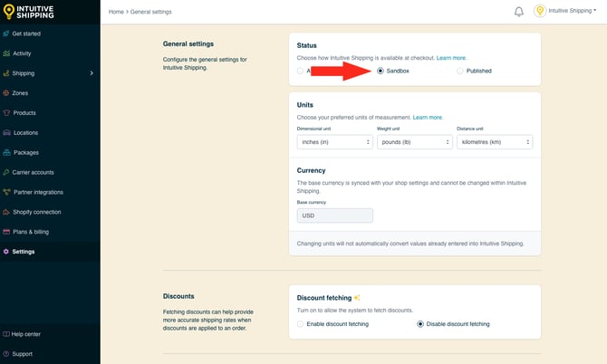
Task: Select Disable discount fetching
Action: 420,324
